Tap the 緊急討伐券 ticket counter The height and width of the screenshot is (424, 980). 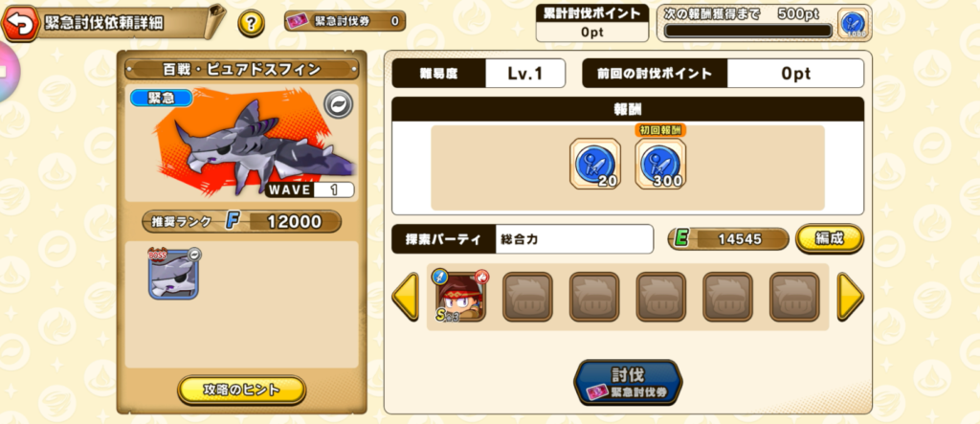[x=345, y=21]
